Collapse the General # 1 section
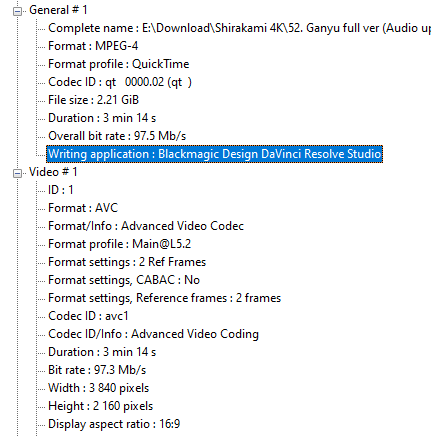 click(17, 11)
